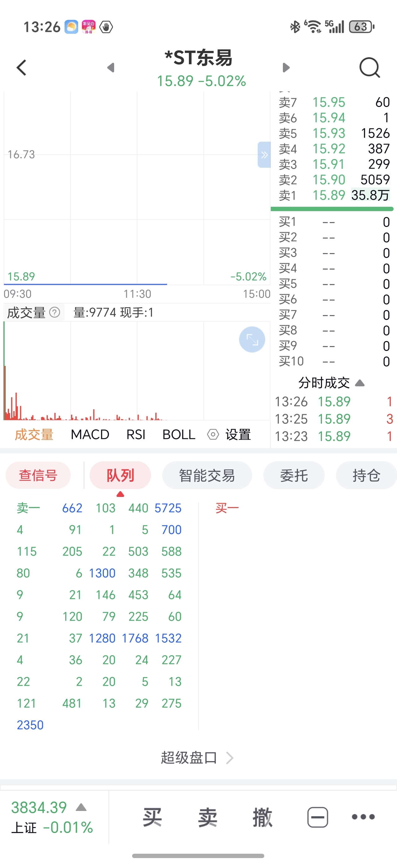The height and width of the screenshot is (868, 397).
Task: Tap the Wi-Fi status icon
Action: [313, 27]
